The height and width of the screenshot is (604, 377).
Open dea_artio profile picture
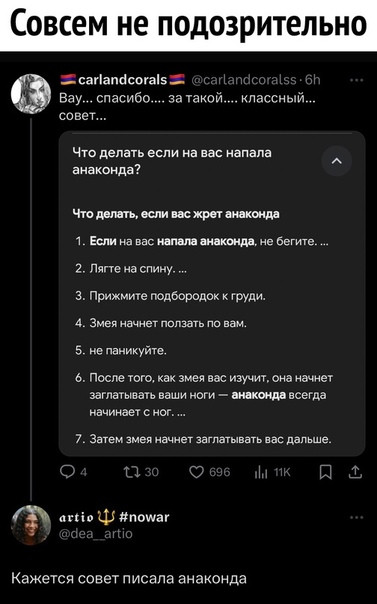(31, 525)
